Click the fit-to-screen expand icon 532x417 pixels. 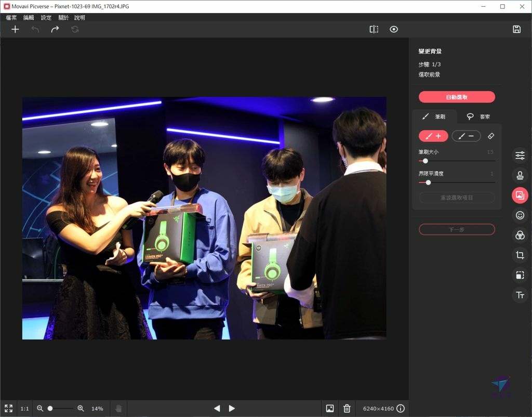9,409
